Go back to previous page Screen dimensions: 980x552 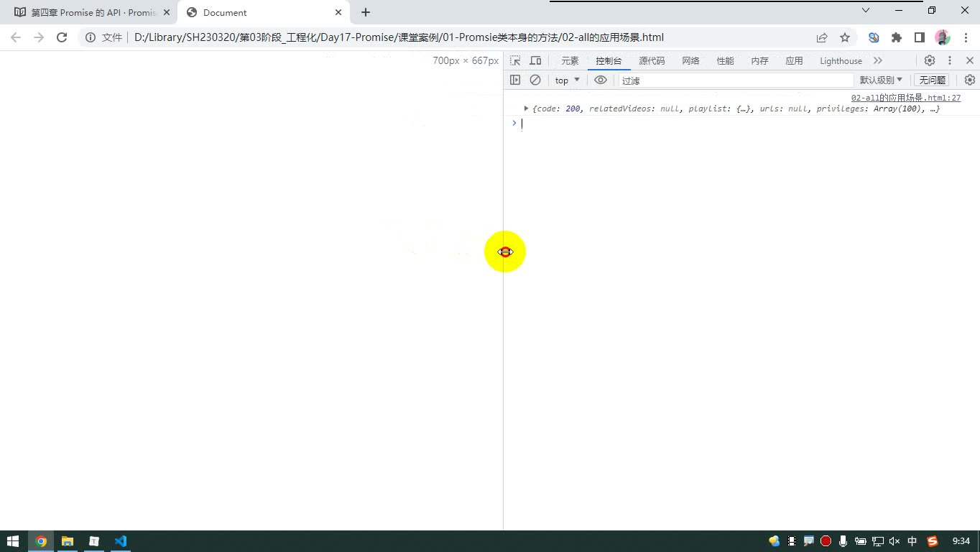click(16, 37)
